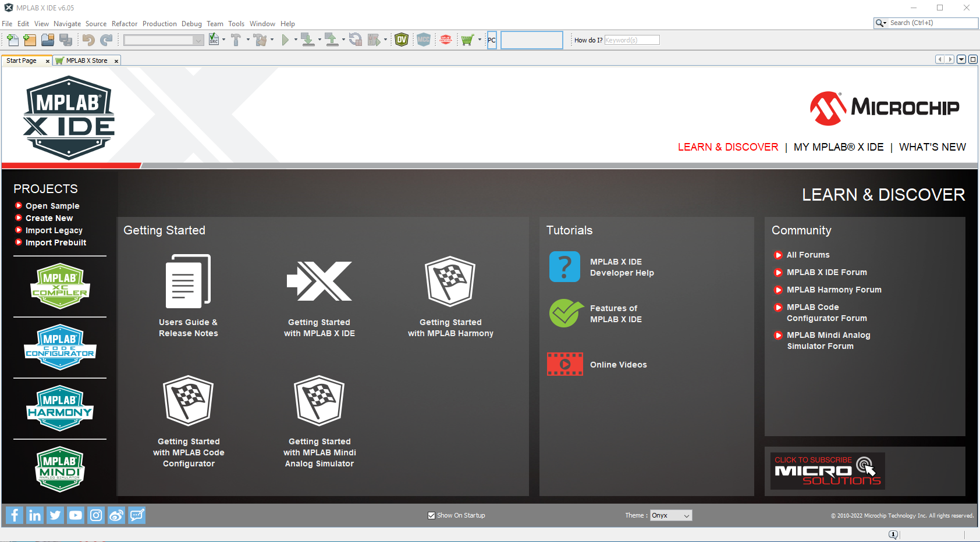Open the MCC Code Configurator icon
Viewport: 980px width, 542px height.
(424, 40)
